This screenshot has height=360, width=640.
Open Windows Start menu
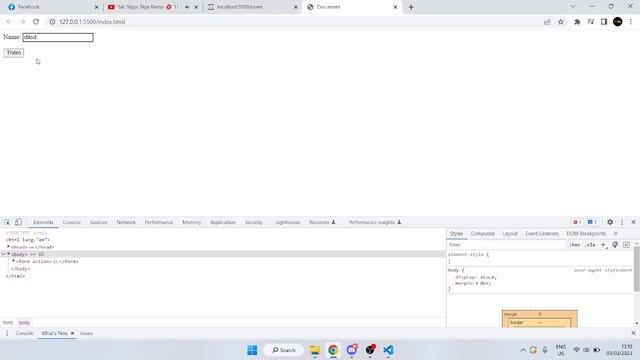pos(252,350)
